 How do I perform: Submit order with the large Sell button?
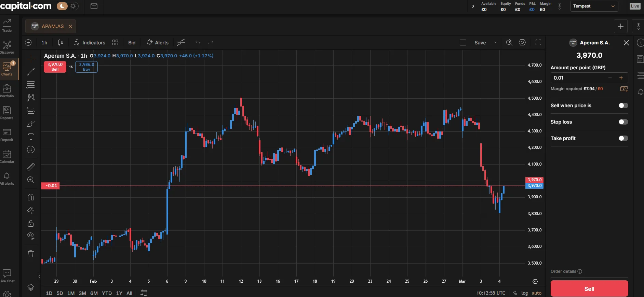[589, 289]
